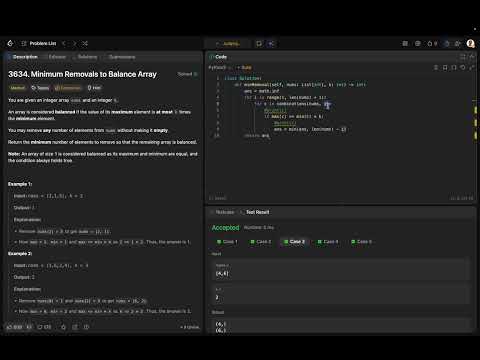Switch to the Testcase tab

pos(222,212)
